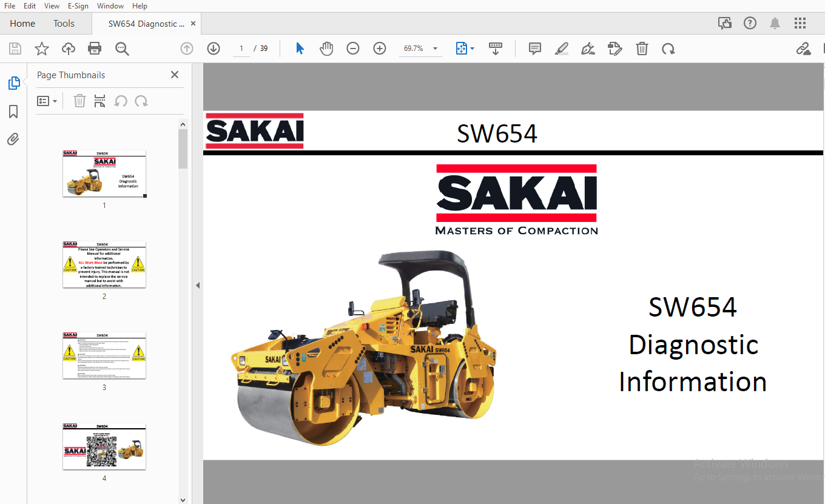Open the sign document pen tool

(x=588, y=49)
